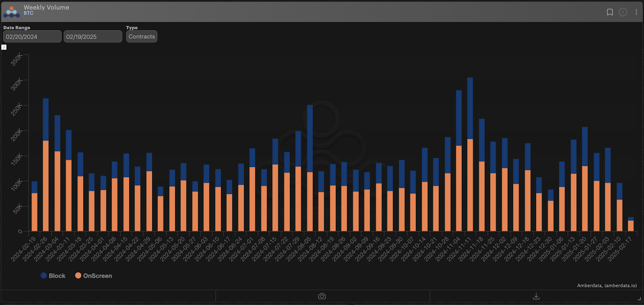The image size is (644, 305).
Task: Open the Contracts type dropdown
Action: (142, 37)
